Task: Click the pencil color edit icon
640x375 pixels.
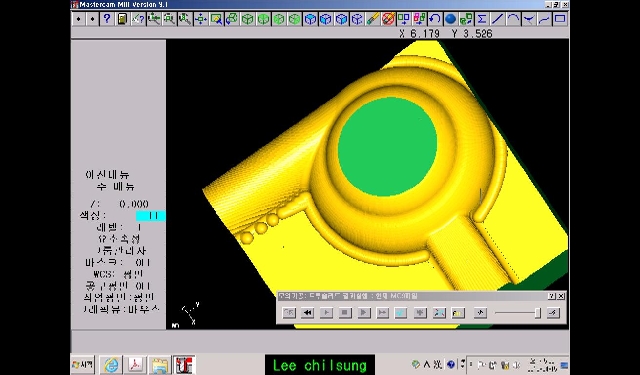Action: point(373,19)
